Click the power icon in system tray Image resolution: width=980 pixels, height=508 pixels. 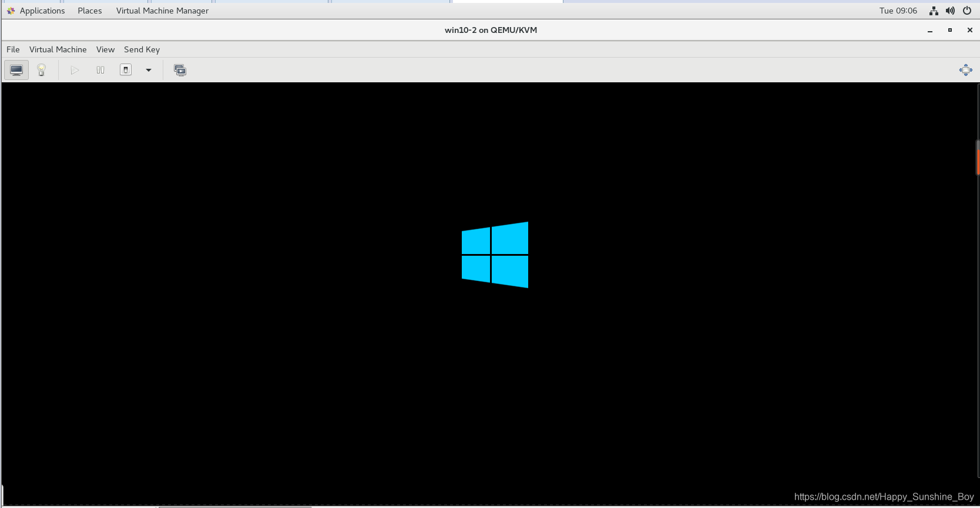[x=967, y=11]
